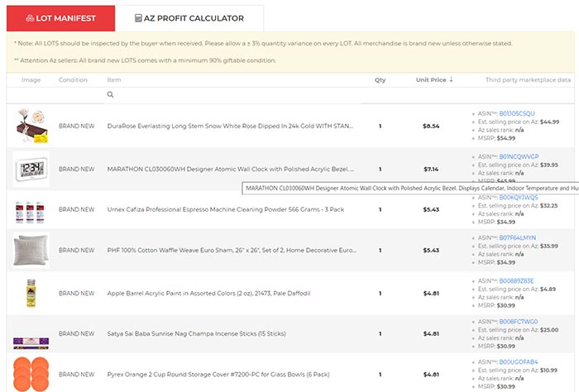Click the $35.99 estimated selling price
This screenshot has width=579, height=392.
tap(549, 246)
